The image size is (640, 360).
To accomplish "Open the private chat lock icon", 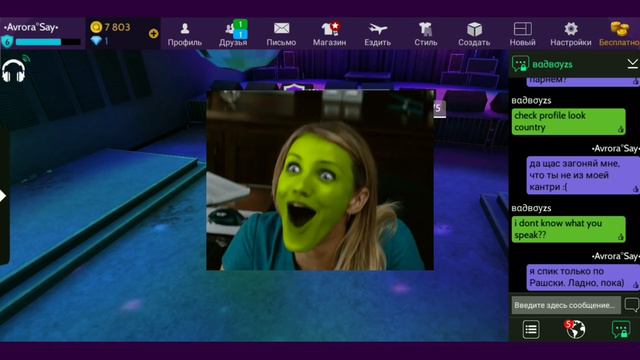I will coord(620,329).
